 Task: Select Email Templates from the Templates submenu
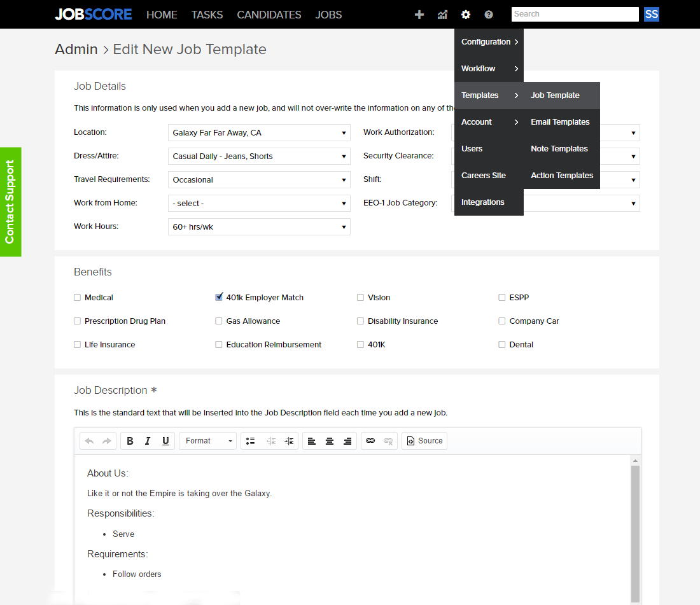(560, 122)
